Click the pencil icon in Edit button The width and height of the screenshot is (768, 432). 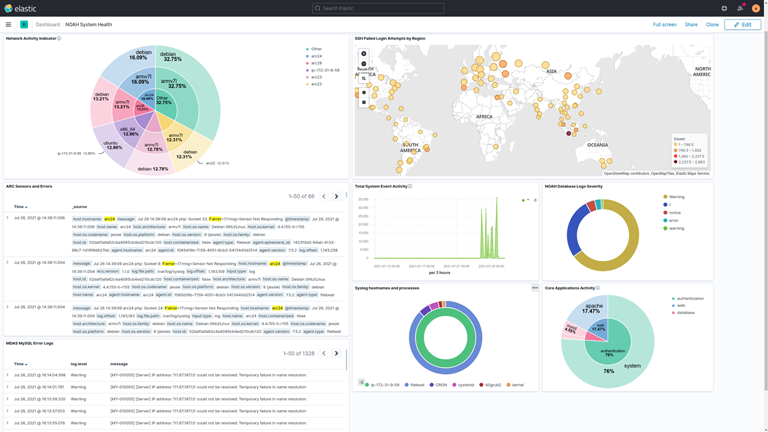(x=736, y=24)
